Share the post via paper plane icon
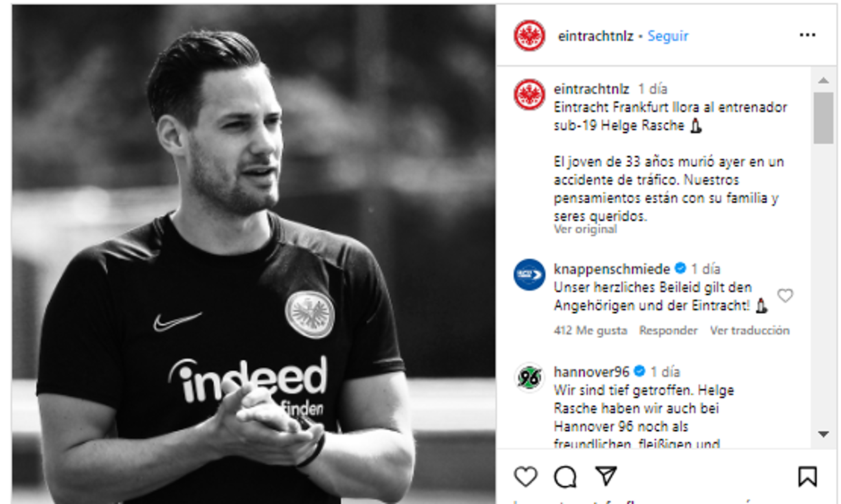 coord(605,476)
